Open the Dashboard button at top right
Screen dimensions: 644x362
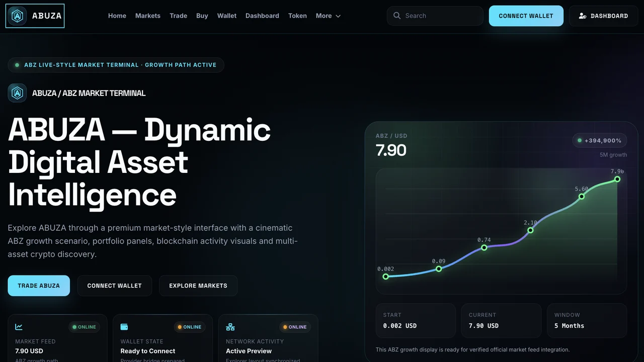click(x=604, y=16)
